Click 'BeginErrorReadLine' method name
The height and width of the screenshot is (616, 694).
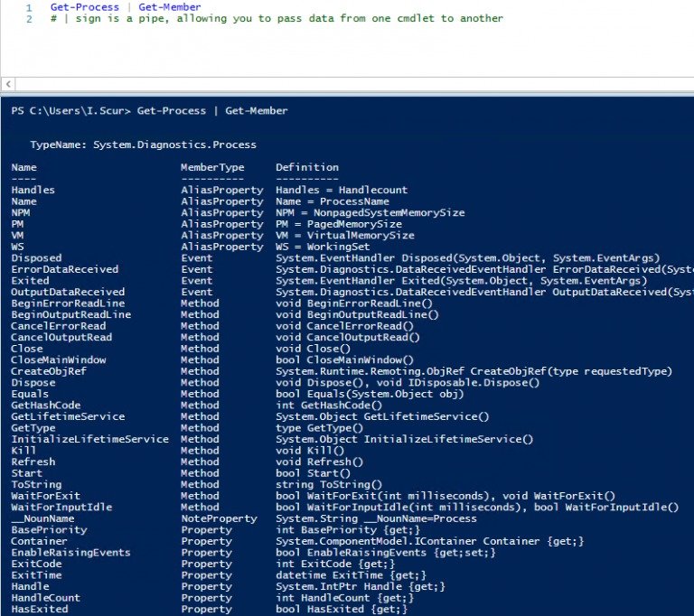[68, 303]
